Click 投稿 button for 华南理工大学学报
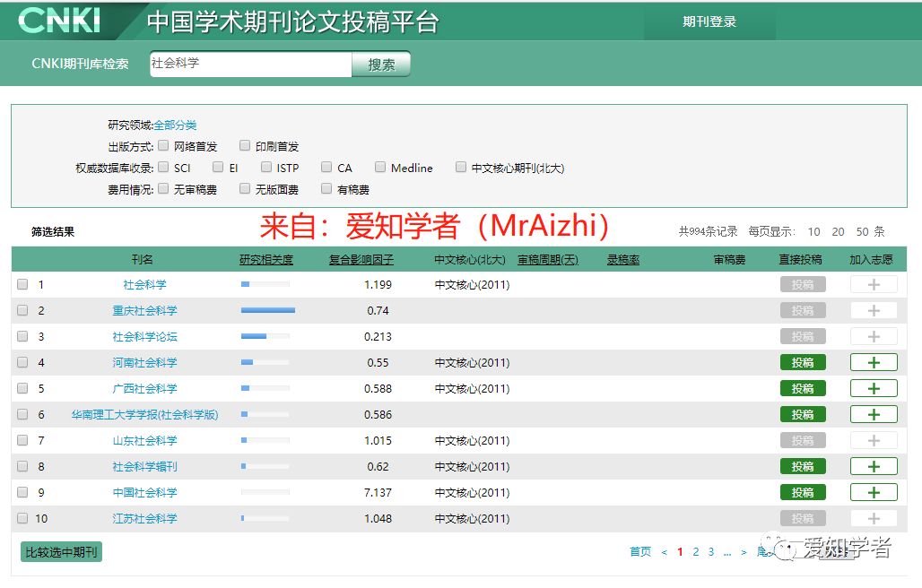Viewport: 922px width, 588px height. (x=803, y=414)
